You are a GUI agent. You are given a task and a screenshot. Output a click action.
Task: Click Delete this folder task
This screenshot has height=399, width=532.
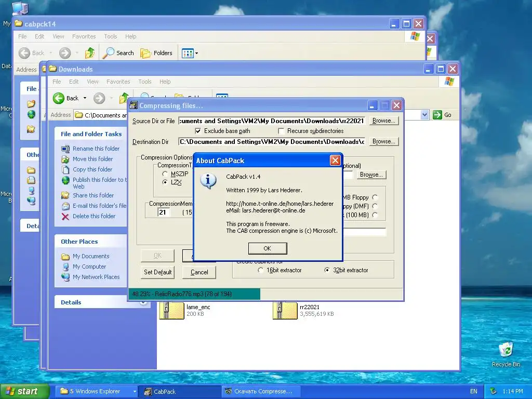coord(94,216)
